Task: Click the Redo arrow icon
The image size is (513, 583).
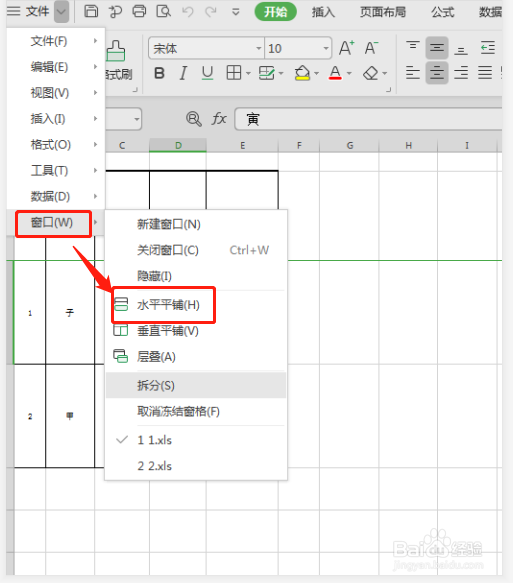Action: point(211,12)
